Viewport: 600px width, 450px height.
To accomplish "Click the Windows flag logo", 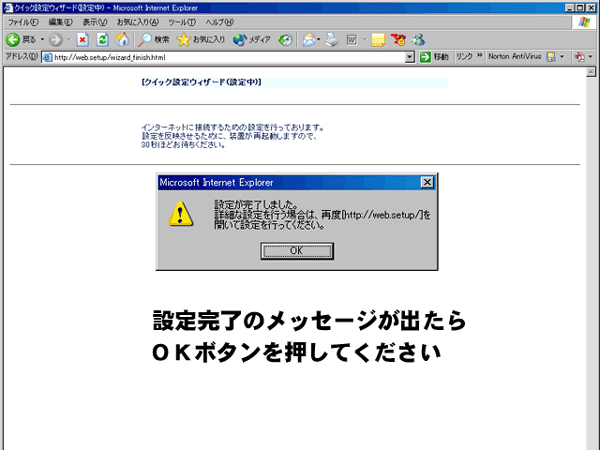I will tap(584, 22).
